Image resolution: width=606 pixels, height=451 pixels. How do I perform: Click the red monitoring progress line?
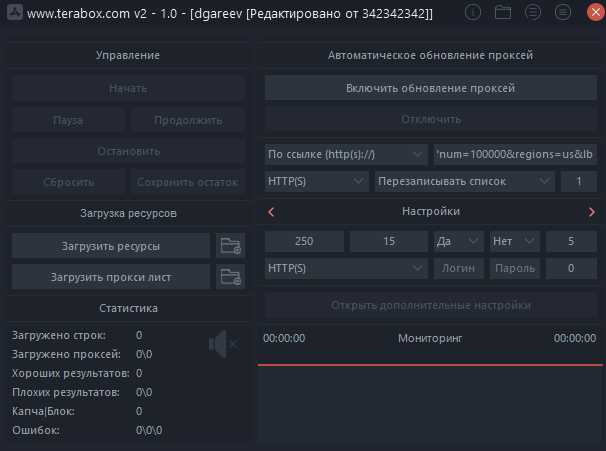point(430,364)
